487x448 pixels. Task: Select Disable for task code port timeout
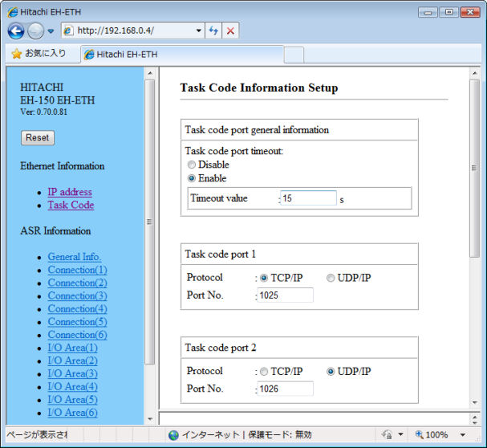[192, 165]
